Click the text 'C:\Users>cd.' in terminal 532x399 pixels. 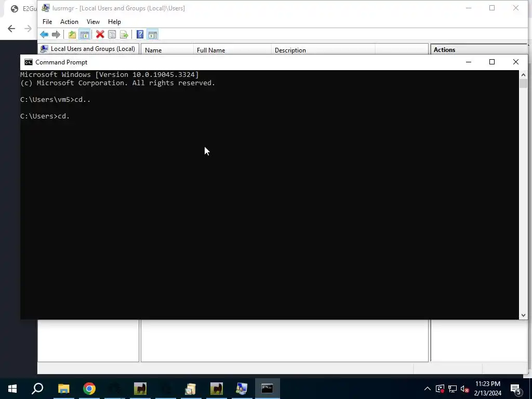(45, 116)
